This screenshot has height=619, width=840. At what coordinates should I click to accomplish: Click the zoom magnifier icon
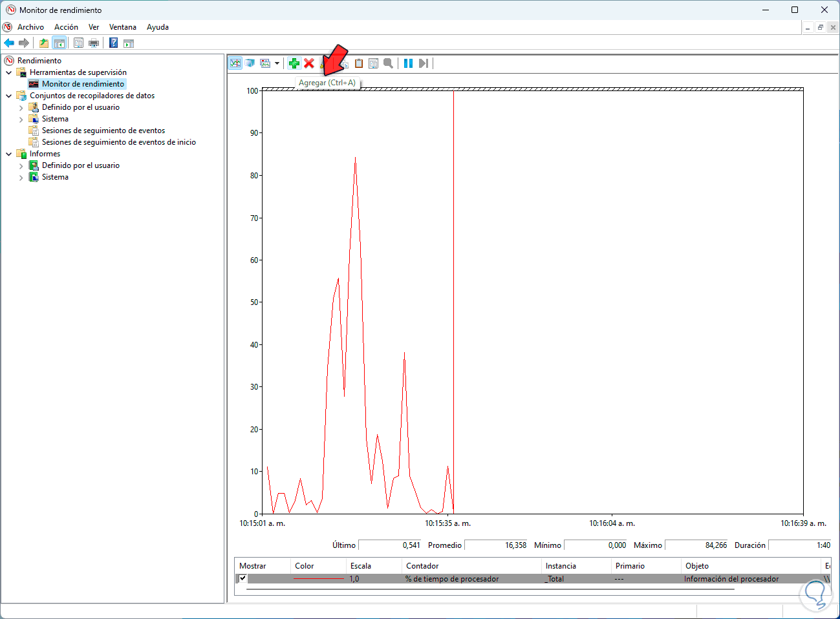(x=388, y=63)
